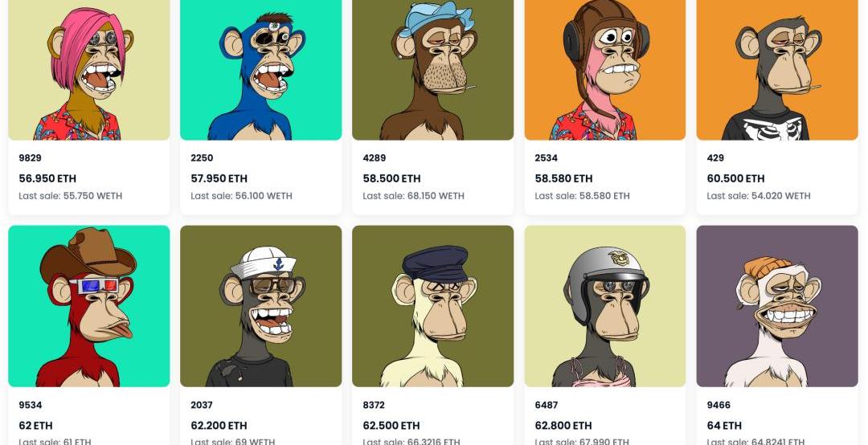Viewport: 868px width, 445px height.
Task: Click Last sale 54.020 WETH text
Action: (759, 196)
